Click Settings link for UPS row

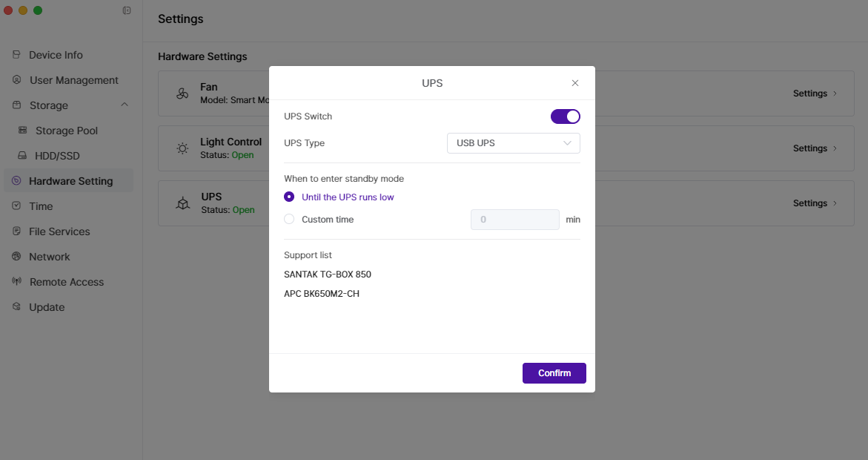click(x=810, y=203)
